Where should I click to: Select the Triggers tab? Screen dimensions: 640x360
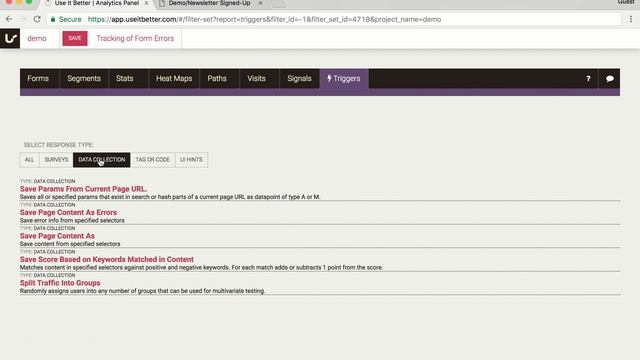344,78
